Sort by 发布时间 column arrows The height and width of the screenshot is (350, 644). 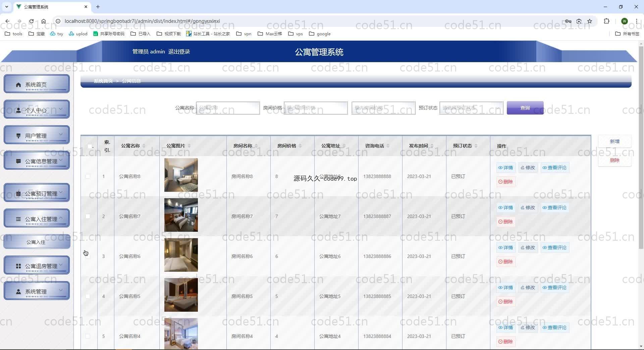pyautogui.click(x=432, y=146)
